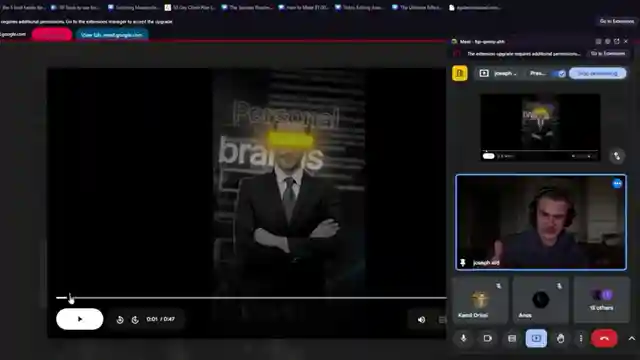Open the first bookmark in bookmarks bar
Viewport: 640px width, 360px height.
point(24,7)
